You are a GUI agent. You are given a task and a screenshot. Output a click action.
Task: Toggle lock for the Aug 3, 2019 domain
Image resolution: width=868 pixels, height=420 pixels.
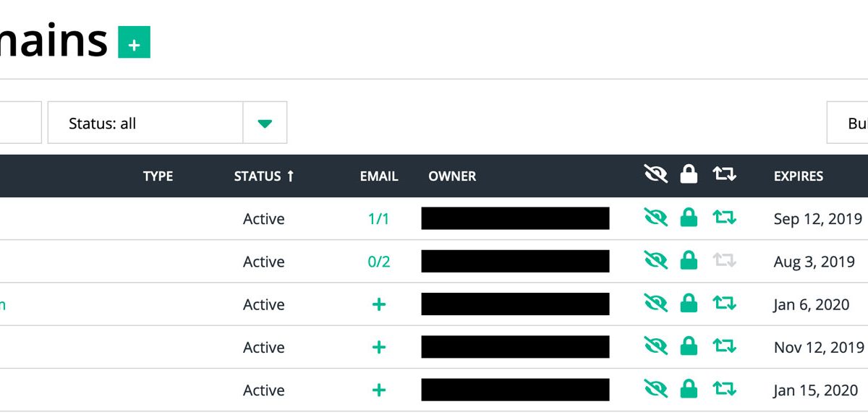click(689, 260)
